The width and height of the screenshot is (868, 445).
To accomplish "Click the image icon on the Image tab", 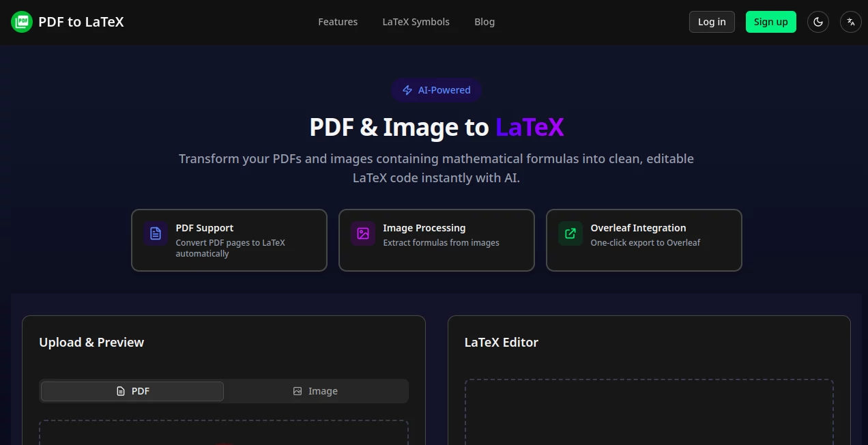I will pos(298,390).
